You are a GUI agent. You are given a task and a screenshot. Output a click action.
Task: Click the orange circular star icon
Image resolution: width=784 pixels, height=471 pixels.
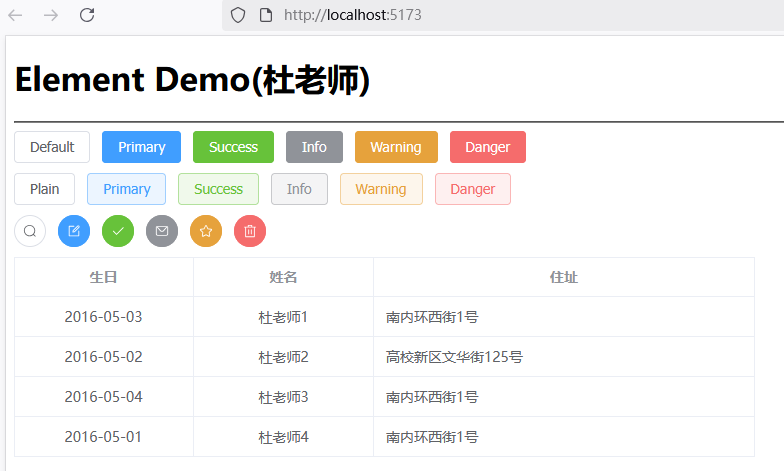(206, 231)
